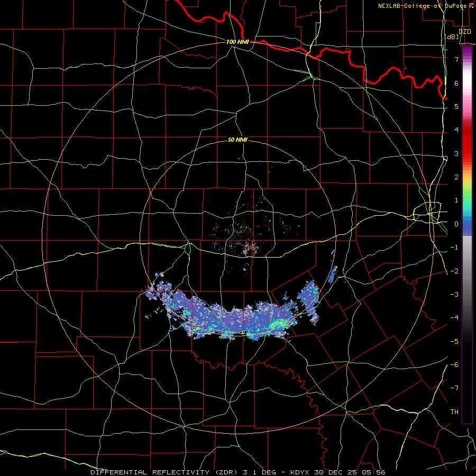Viewport: 476px width, 476px height.
Task: Click the 1 dB value on the color scale
Action: pos(456,200)
